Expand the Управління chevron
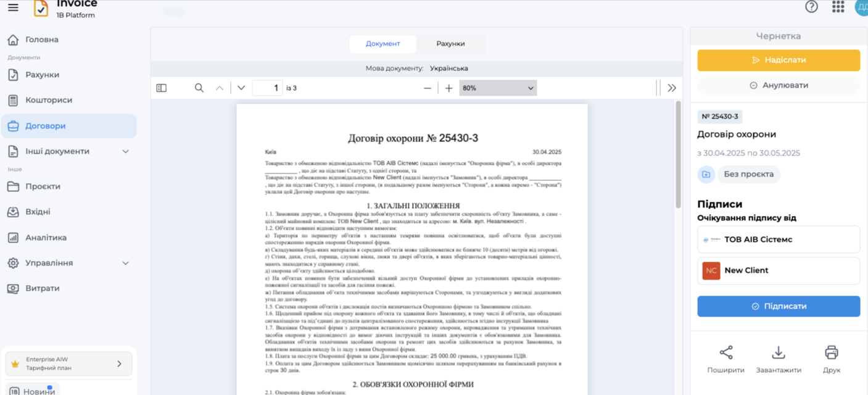868x395 pixels. pyautogui.click(x=126, y=263)
